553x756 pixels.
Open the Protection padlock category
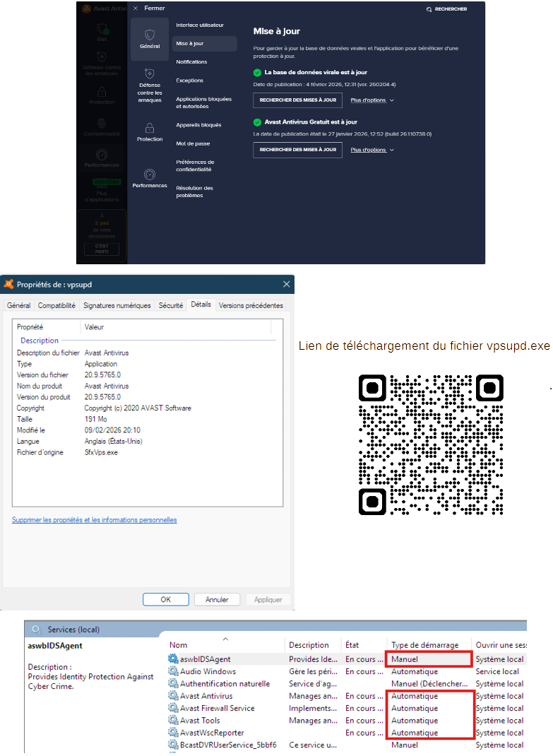click(x=150, y=128)
